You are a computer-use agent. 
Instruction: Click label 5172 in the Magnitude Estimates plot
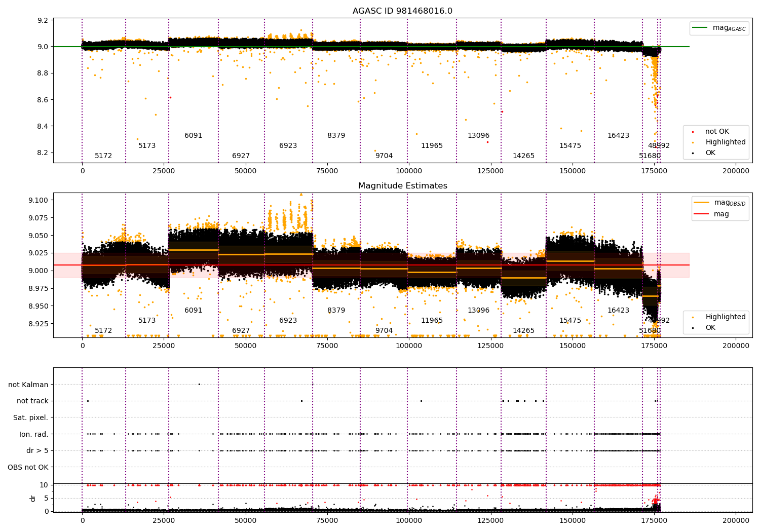coord(103,331)
